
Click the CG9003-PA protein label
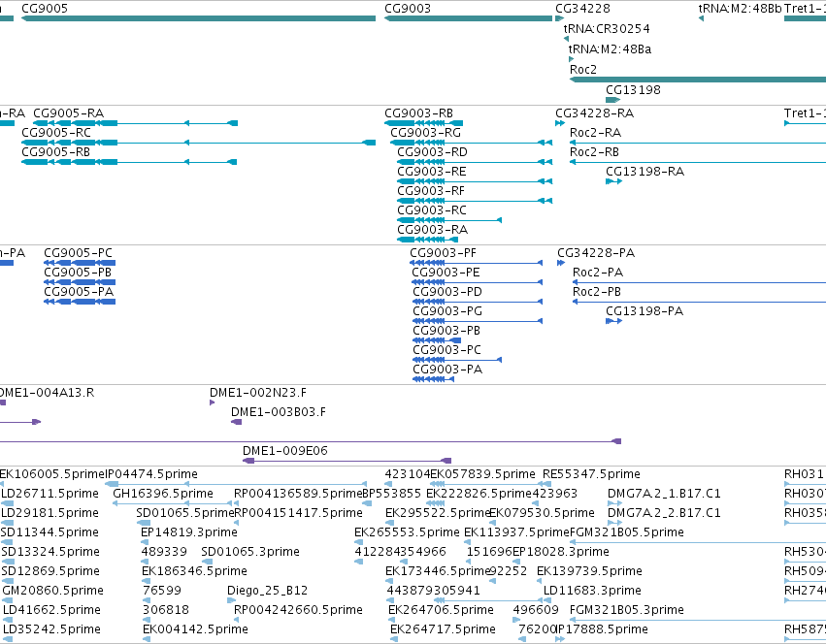click(447, 370)
